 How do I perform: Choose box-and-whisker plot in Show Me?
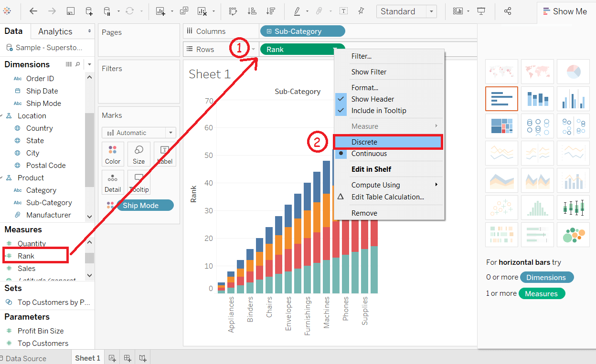click(x=573, y=208)
